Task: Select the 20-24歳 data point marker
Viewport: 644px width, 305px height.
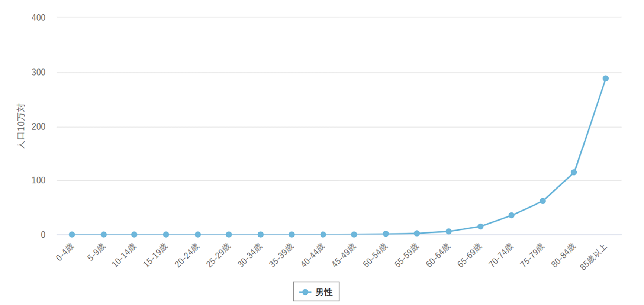Action: [198, 235]
